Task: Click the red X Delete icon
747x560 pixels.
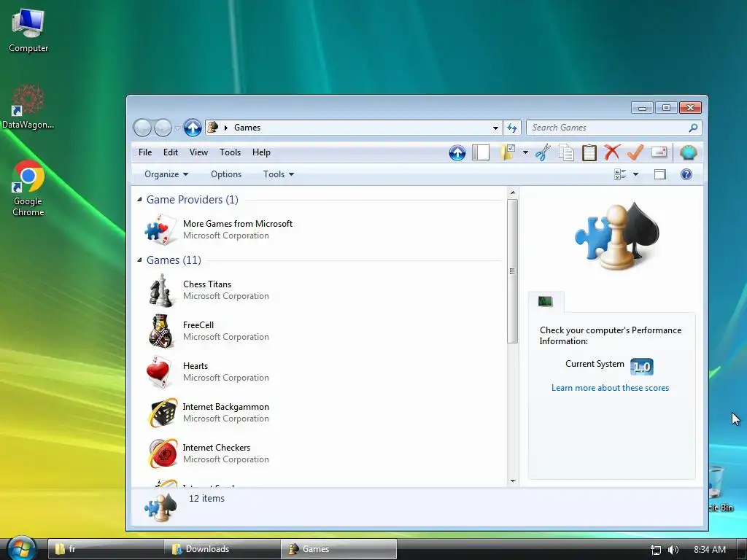Action: (612, 152)
